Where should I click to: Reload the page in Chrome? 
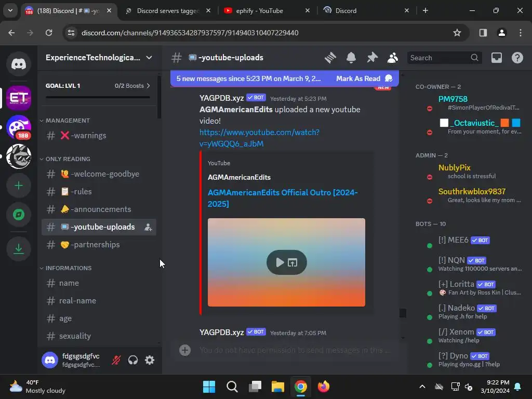click(x=49, y=33)
